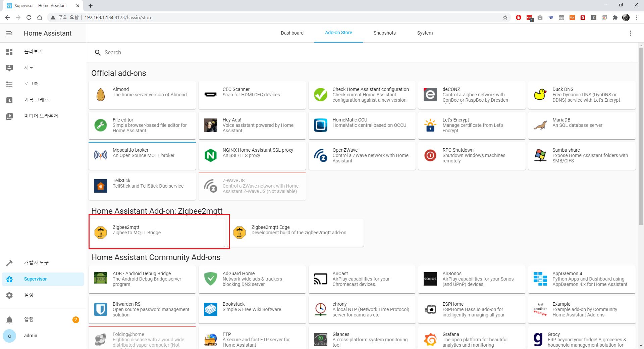Open the Chrome extensions puzzle icon

[x=615, y=17]
